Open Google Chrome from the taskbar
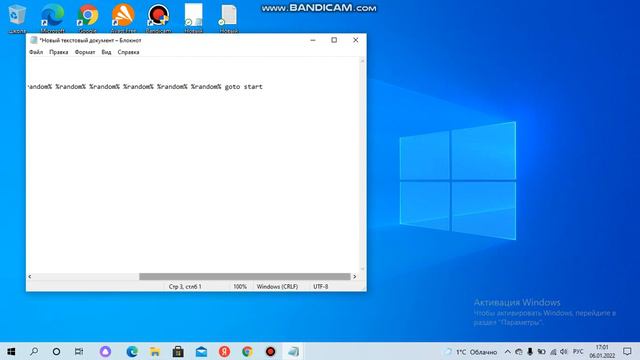 [247, 351]
